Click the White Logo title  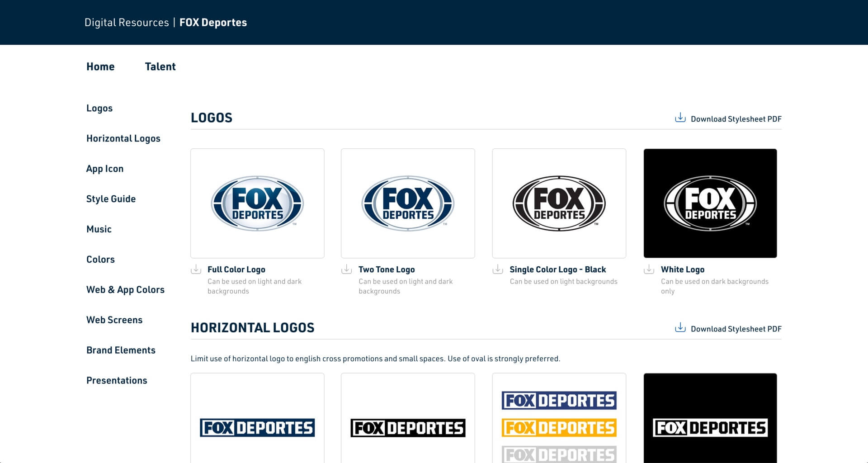(683, 269)
